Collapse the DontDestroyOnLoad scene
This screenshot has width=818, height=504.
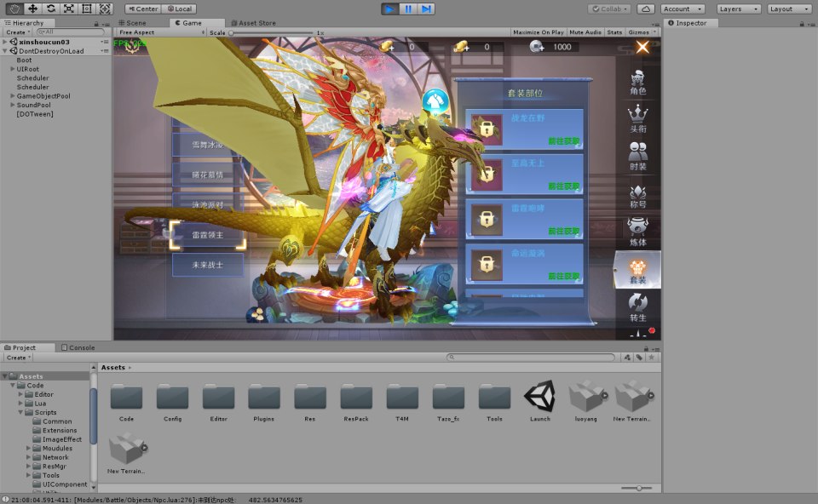5,51
